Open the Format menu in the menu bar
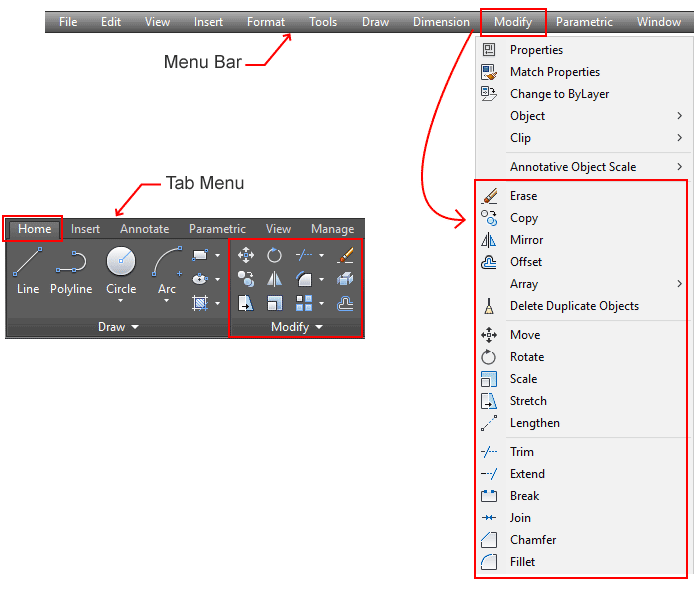 click(266, 22)
